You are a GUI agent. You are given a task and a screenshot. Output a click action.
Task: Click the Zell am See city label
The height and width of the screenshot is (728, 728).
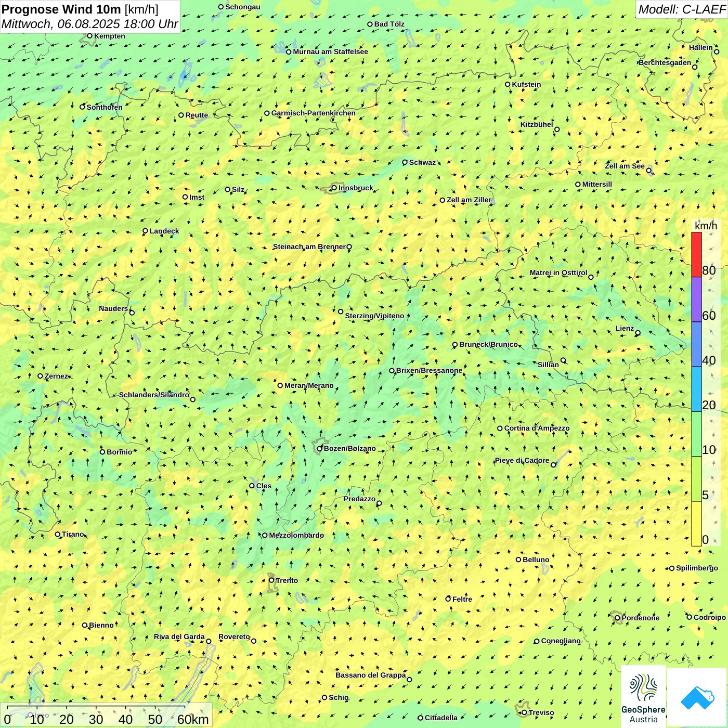625,166
